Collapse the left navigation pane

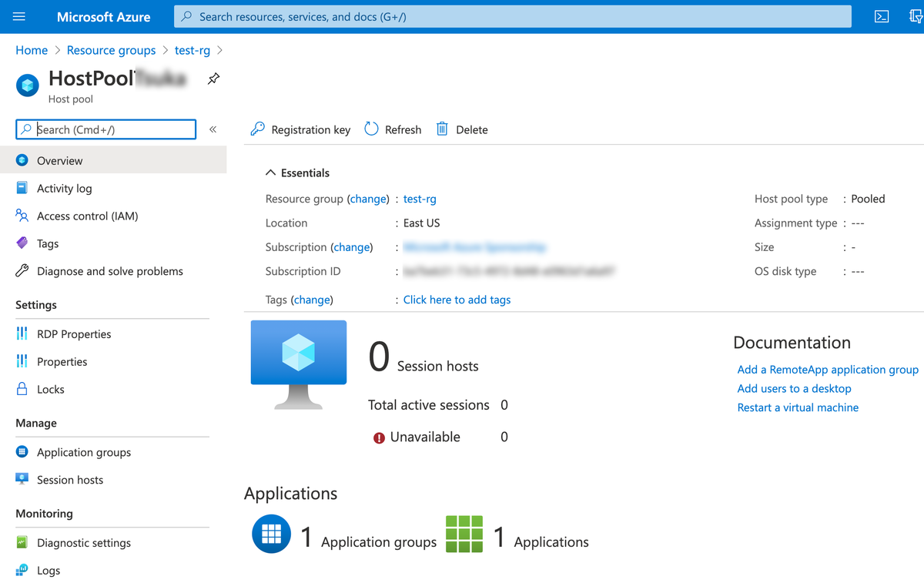pyautogui.click(x=213, y=129)
